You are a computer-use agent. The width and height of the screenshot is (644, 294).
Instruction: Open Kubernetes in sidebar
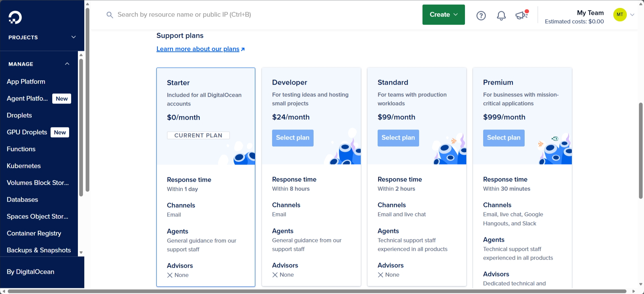24,166
